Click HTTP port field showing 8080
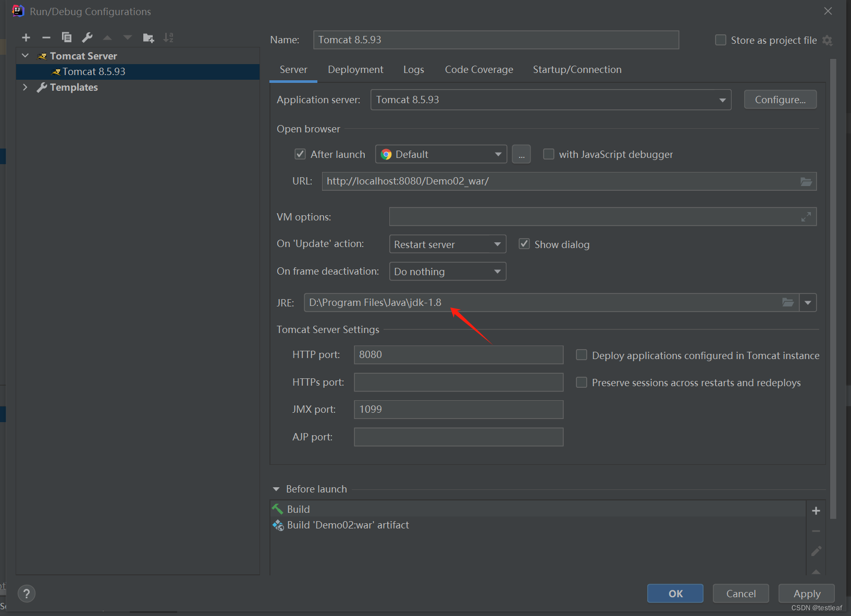 pos(459,355)
